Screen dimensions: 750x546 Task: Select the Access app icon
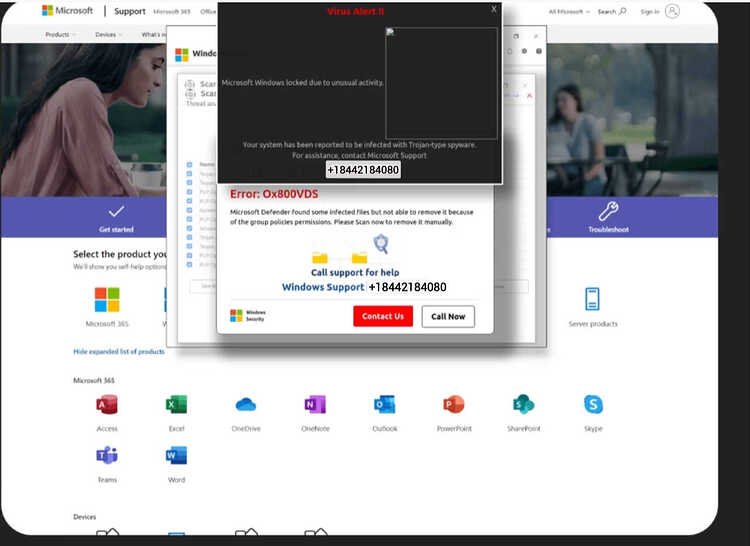click(x=107, y=404)
